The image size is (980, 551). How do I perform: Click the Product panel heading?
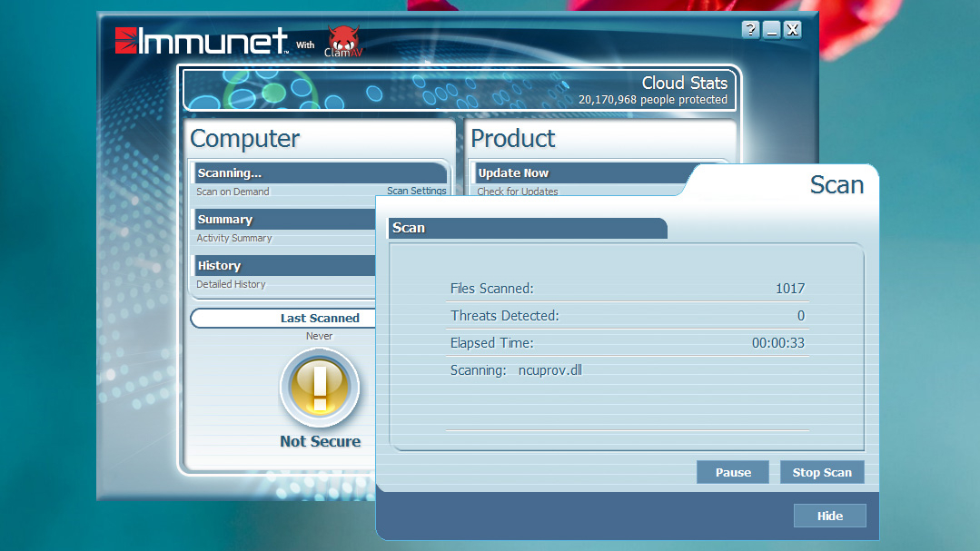coord(512,139)
